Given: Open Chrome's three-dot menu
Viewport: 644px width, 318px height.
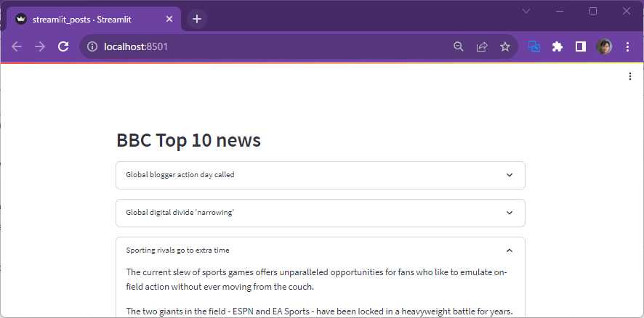Looking at the screenshot, I should (627, 46).
